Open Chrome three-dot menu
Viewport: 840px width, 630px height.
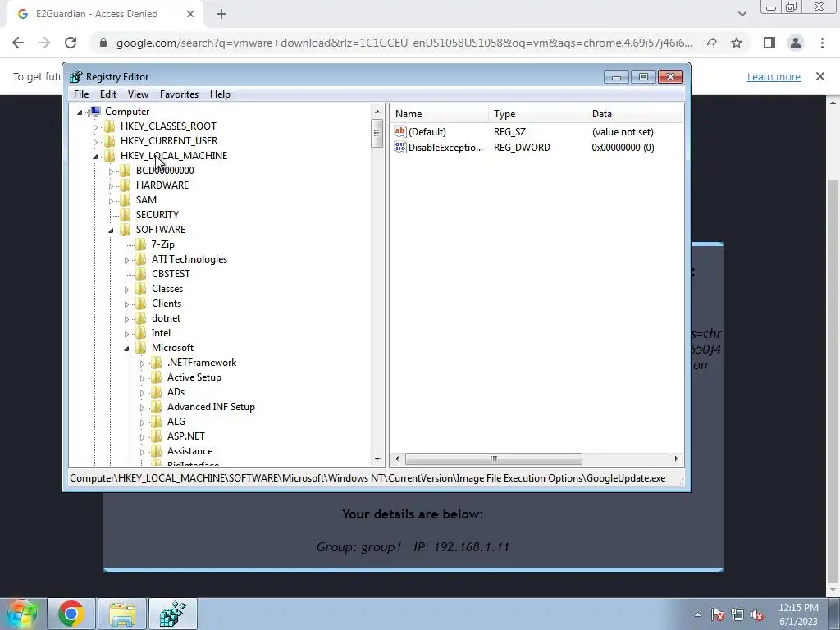(x=822, y=43)
